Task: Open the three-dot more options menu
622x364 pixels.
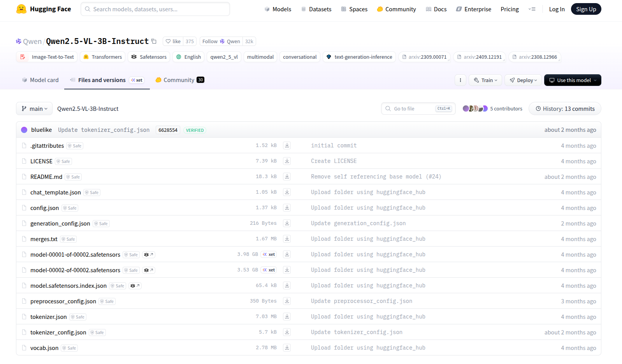Action: click(460, 80)
